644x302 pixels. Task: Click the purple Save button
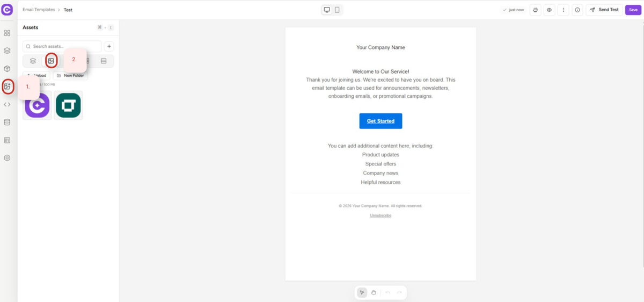tap(633, 10)
